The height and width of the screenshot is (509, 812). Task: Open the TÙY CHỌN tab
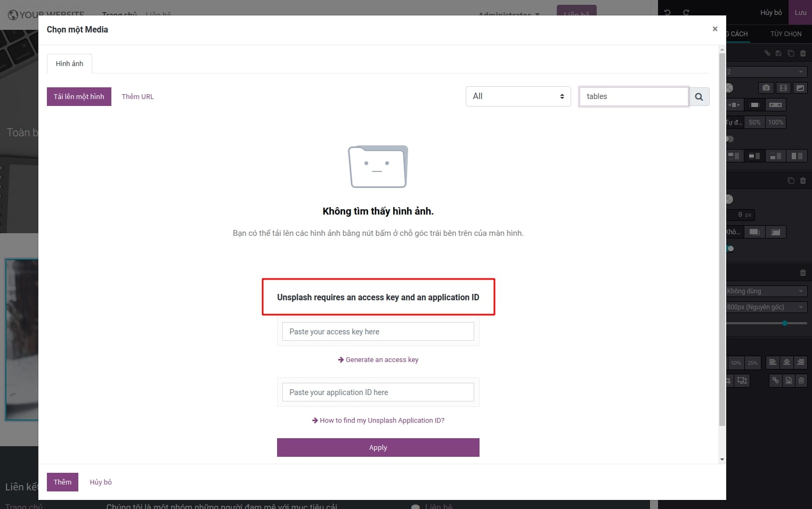click(x=785, y=34)
